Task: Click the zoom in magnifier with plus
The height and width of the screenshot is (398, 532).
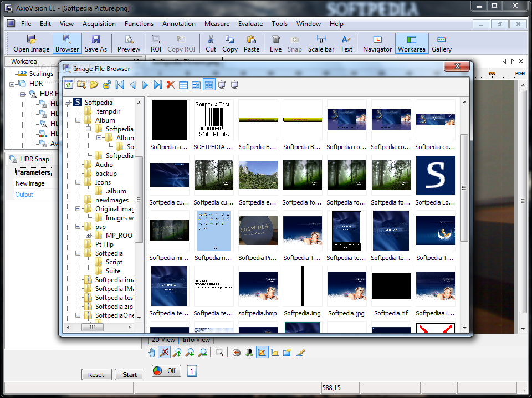Action: point(190,353)
